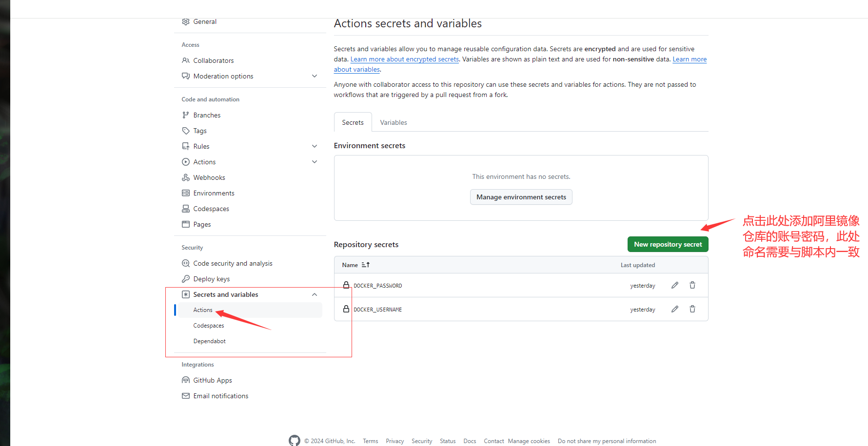Click the General gear icon
868x446 pixels.
click(186, 21)
